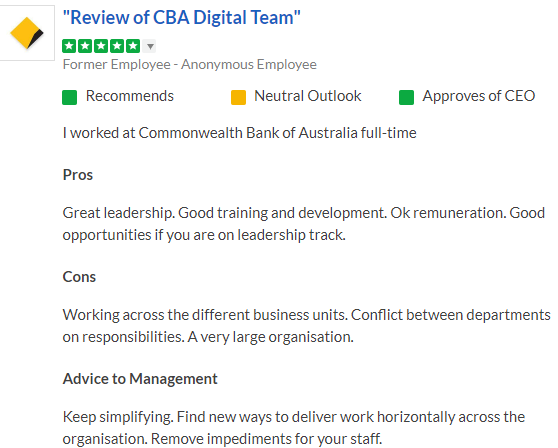This screenshot has height=448, width=558.
Task: Click the fifth green rating star
Action: [133, 46]
